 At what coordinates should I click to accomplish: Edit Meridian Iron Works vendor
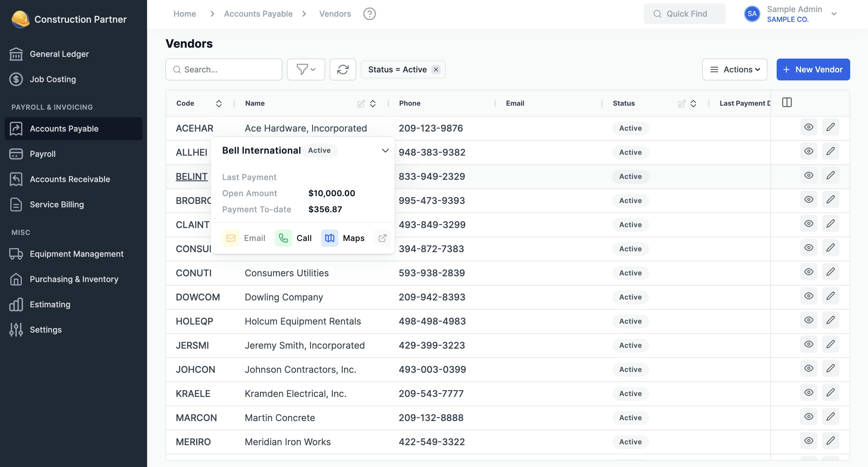830,441
